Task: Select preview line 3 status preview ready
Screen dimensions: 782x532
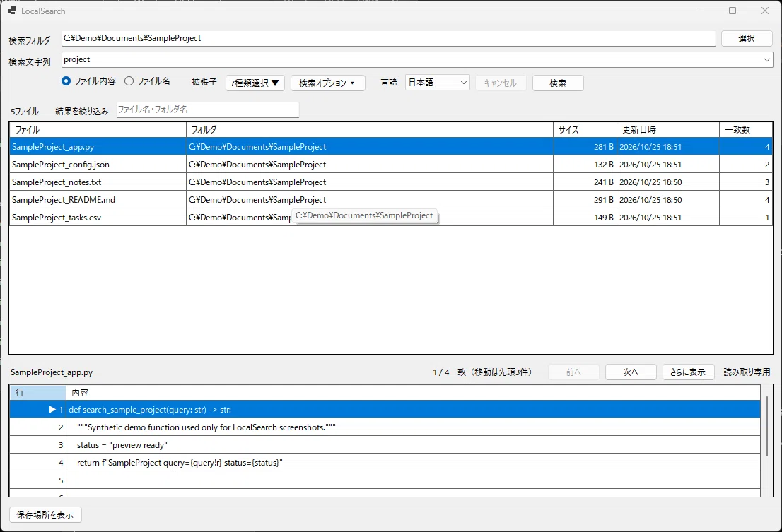Action: click(385, 445)
